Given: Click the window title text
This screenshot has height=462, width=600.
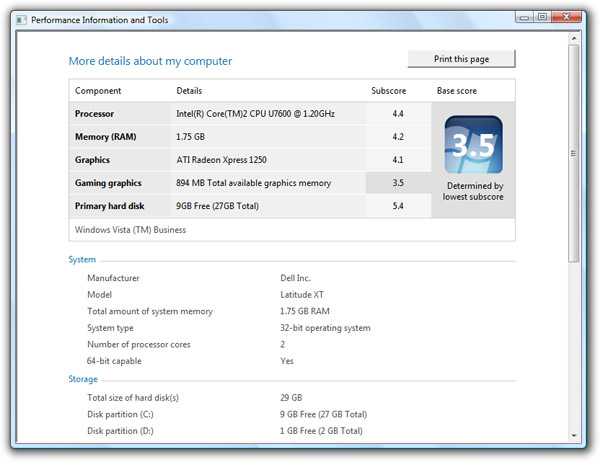Looking at the screenshot, I should (99, 20).
